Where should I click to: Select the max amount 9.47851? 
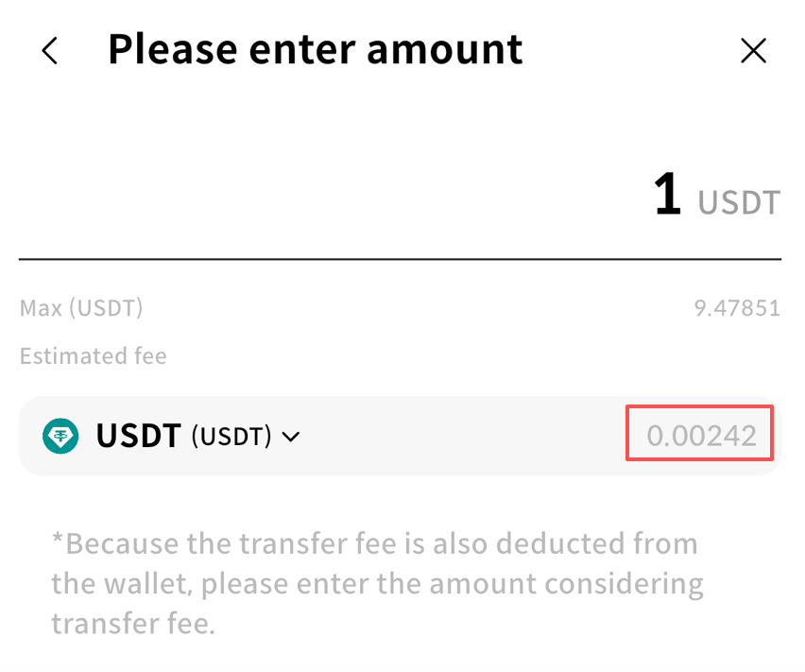click(736, 308)
